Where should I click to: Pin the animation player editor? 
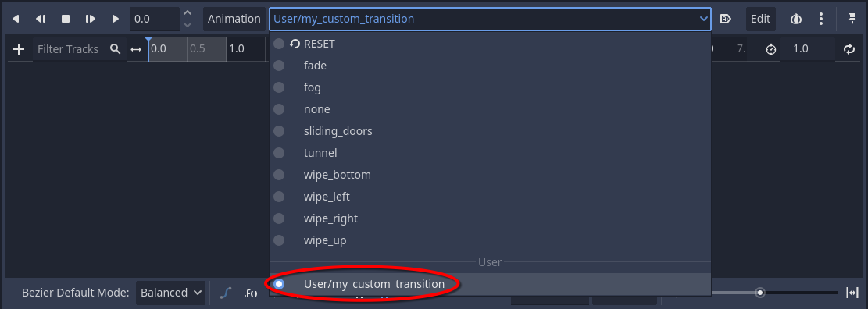coord(852,19)
